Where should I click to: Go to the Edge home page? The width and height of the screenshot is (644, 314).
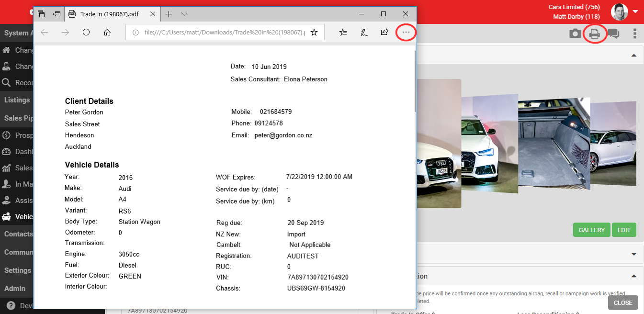tap(107, 33)
